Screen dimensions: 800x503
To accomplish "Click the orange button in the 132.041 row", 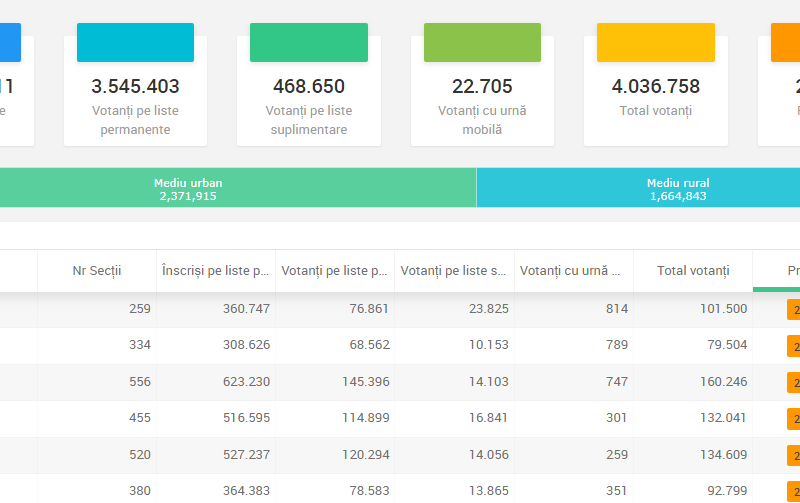I will pyautogui.click(x=793, y=419).
